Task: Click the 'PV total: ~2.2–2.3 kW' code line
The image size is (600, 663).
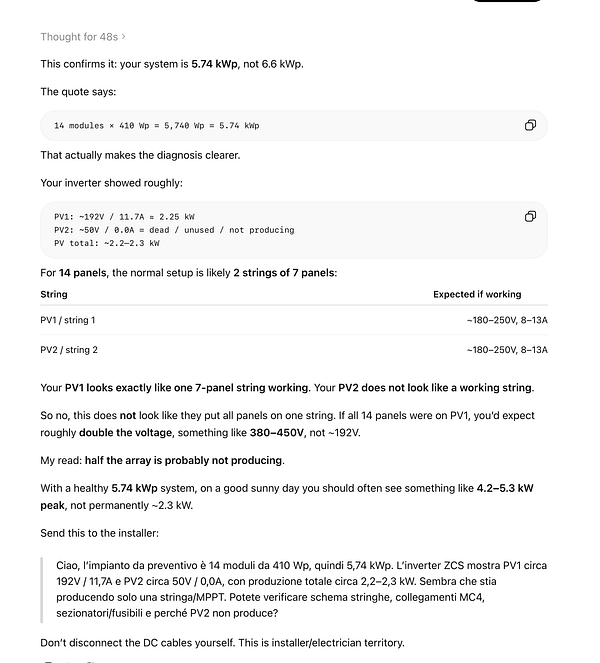Action: pyautogui.click(x=107, y=243)
